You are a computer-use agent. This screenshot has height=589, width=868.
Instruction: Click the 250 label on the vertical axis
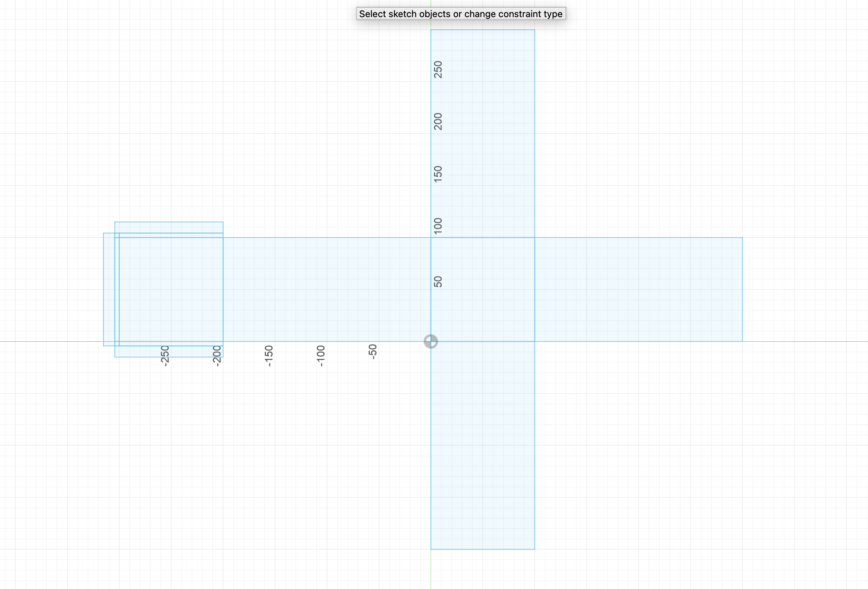(438, 69)
